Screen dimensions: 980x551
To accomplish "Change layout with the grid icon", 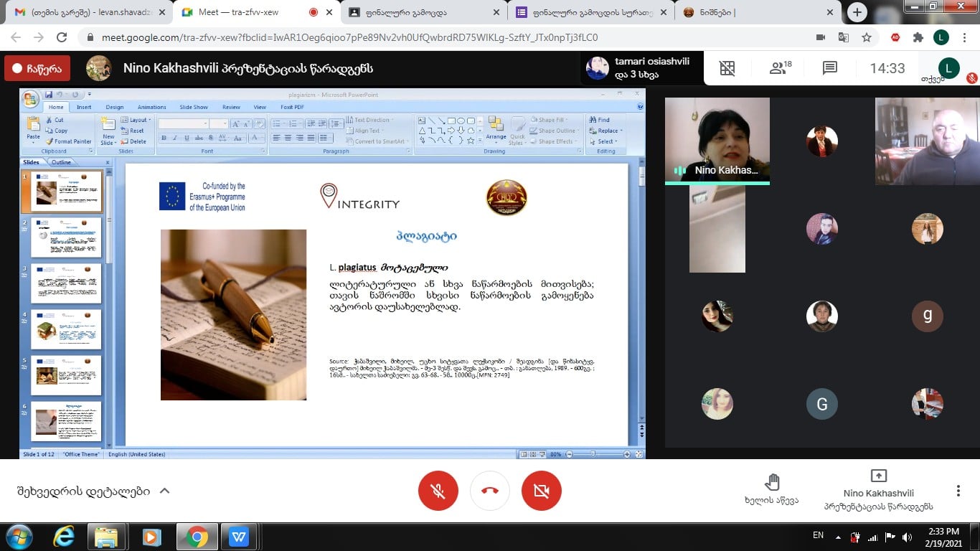I will pos(727,68).
